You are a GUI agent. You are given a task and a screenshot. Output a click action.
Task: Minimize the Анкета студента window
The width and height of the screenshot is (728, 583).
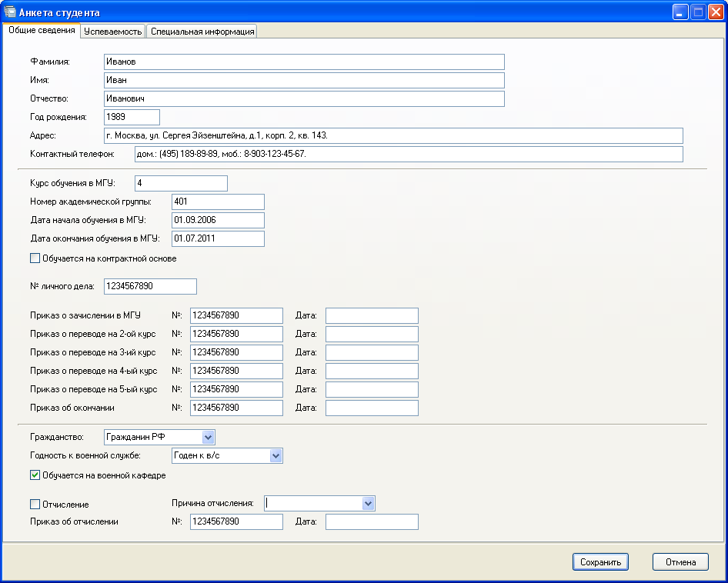[680, 12]
